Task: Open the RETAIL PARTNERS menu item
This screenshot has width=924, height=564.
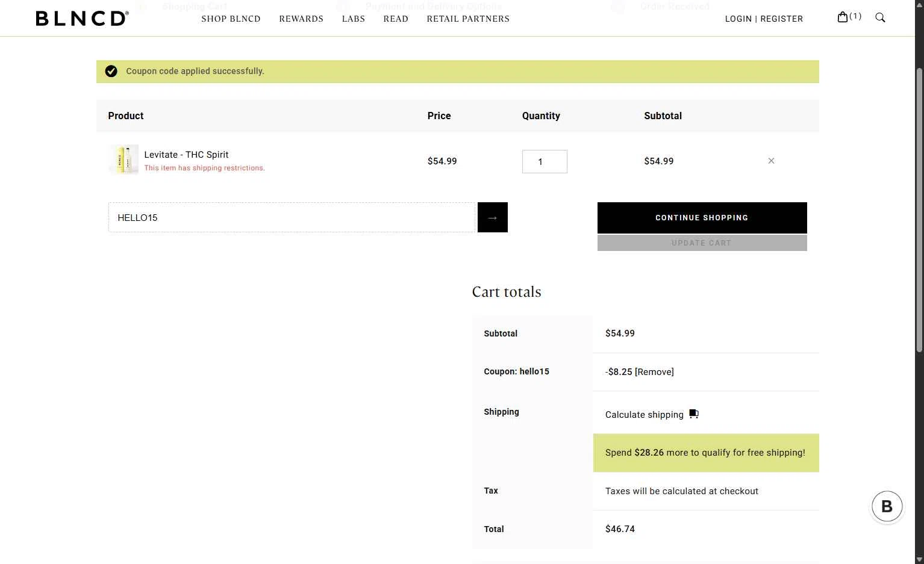Action: [468, 19]
